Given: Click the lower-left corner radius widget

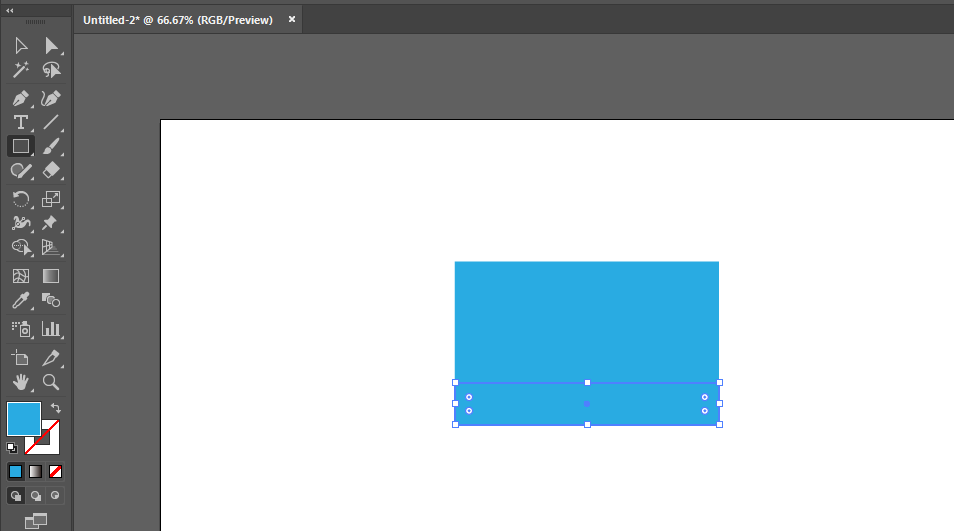Looking at the screenshot, I should pyautogui.click(x=469, y=411).
